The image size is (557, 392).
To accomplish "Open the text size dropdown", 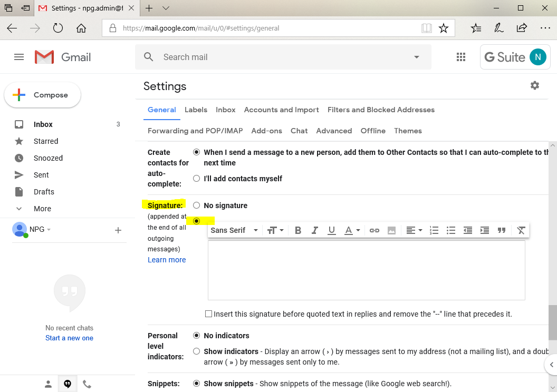I will pyautogui.click(x=275, y=230).
